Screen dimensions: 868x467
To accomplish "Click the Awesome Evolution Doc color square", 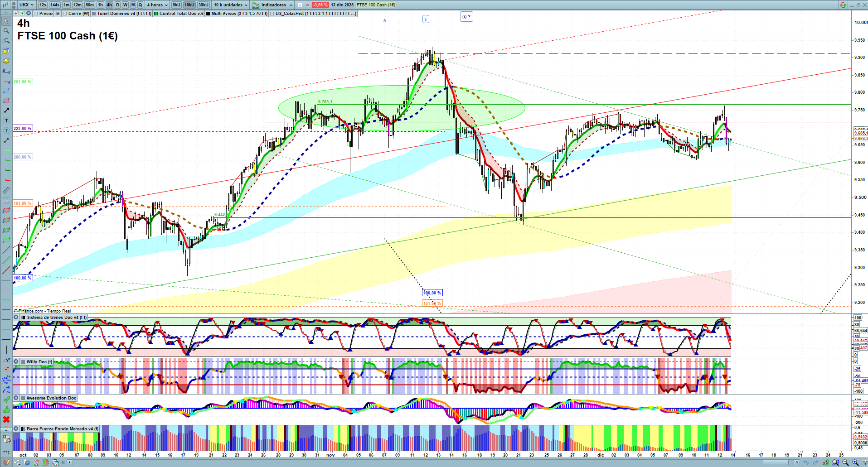I will pyautogui.click(x=23, y=398).
